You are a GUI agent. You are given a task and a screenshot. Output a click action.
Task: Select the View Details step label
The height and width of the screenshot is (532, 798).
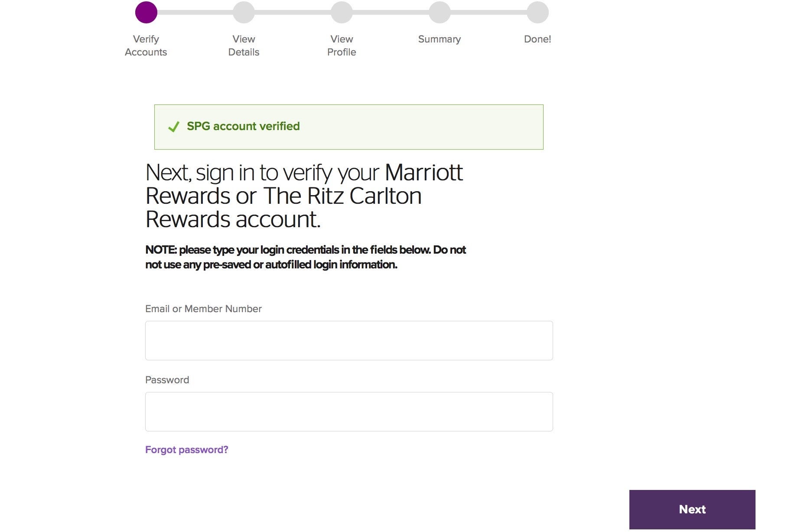click(x=244, y=46)
